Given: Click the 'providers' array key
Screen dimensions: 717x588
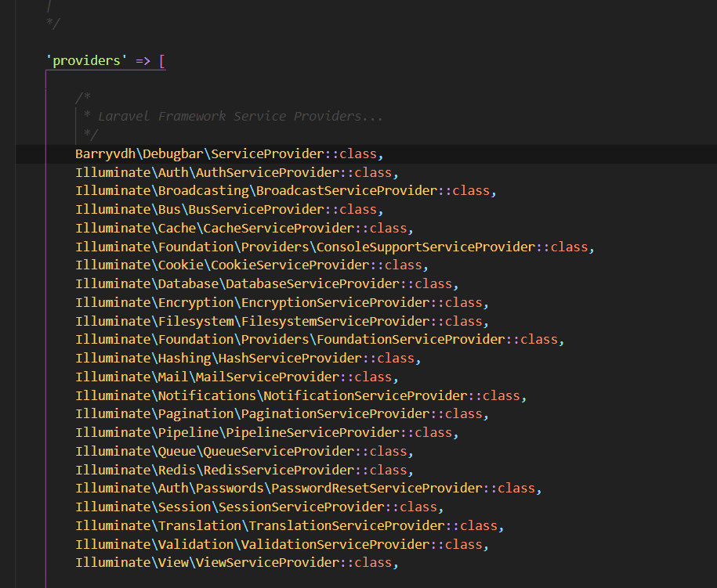Looking at the screenshot, I should tap(87, 61).
